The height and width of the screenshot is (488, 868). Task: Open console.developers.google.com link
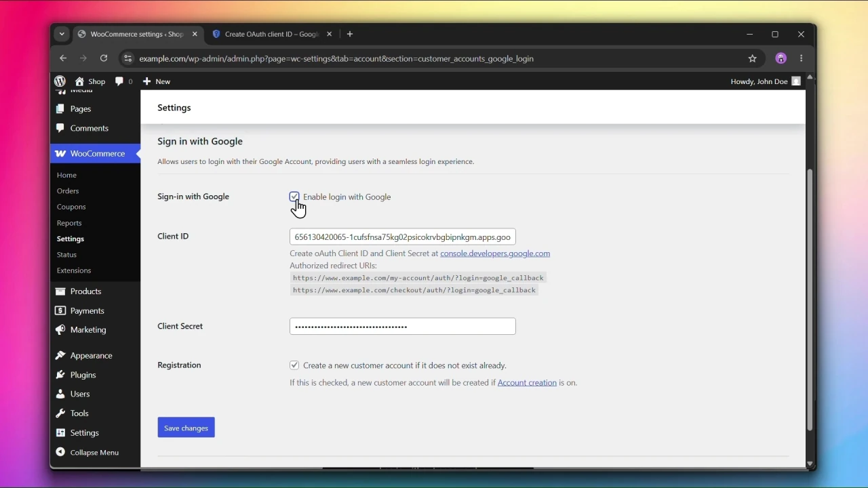click(x=495, y=253)
